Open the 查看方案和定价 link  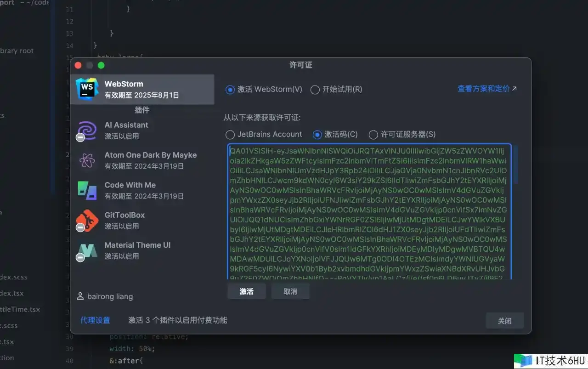point(483,89)
